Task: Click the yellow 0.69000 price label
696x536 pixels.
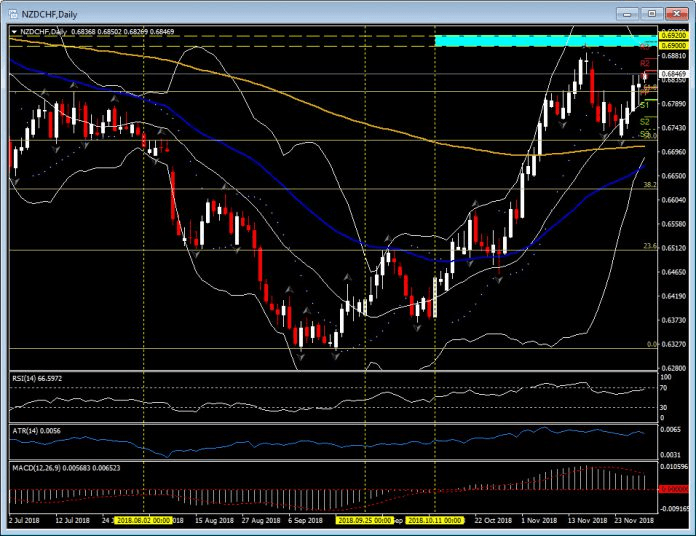Action: 673,46
